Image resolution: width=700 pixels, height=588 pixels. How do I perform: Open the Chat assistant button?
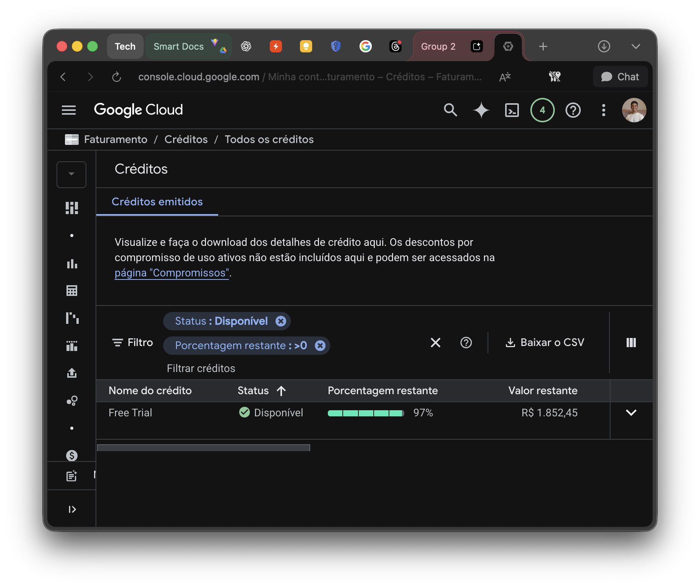pos(620,77)
